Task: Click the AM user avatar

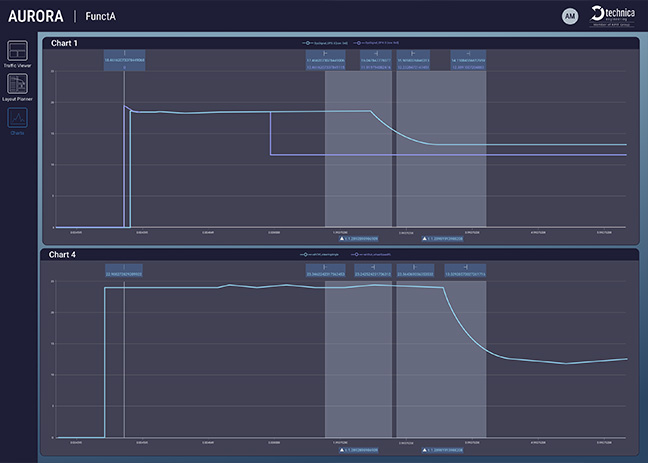Action: 570,16
